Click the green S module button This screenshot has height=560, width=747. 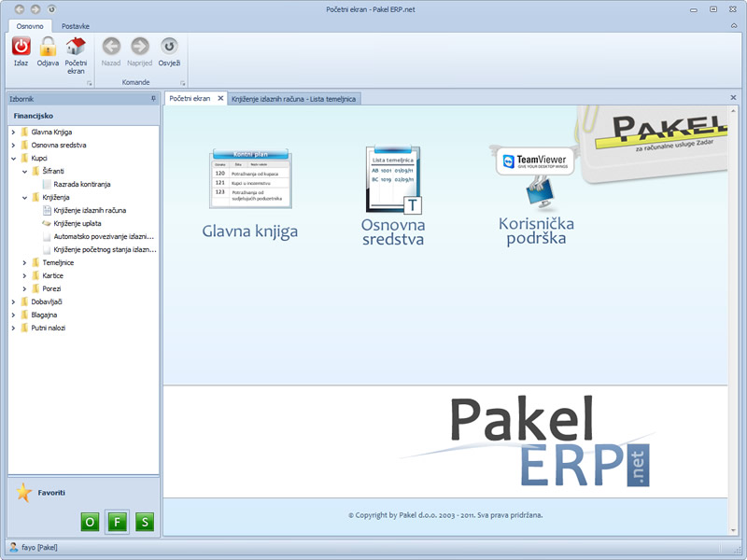145,523
